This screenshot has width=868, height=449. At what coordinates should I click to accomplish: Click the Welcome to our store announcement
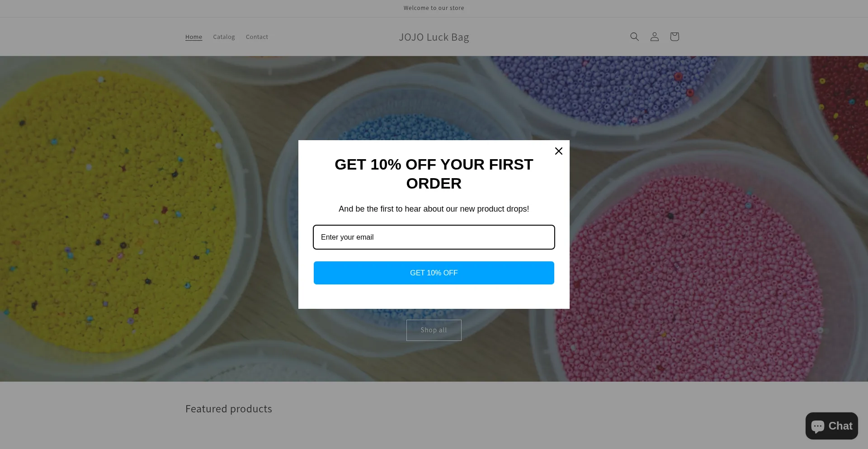coord(434,8)
